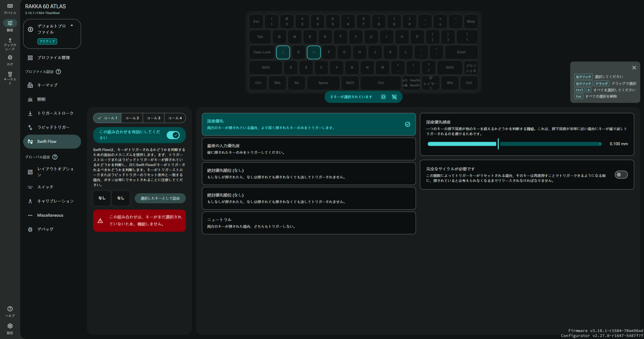Click the first なし key slot button

(102, 198)
